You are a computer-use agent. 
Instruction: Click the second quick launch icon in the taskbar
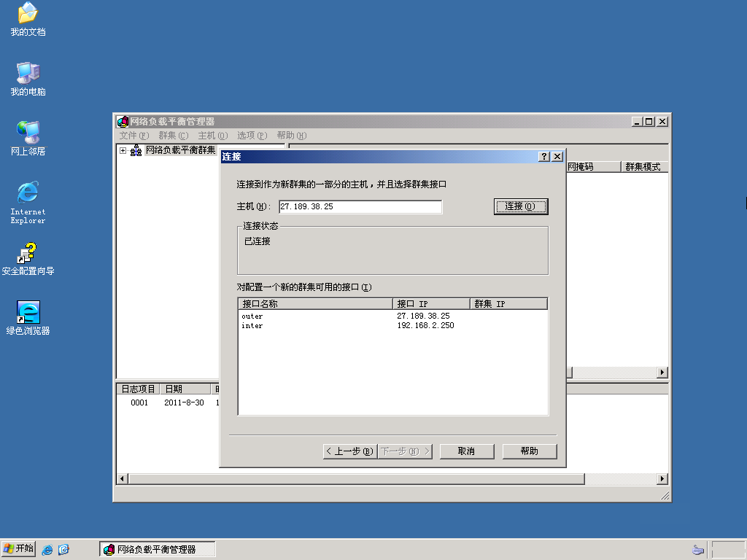[x=63, y=550]
